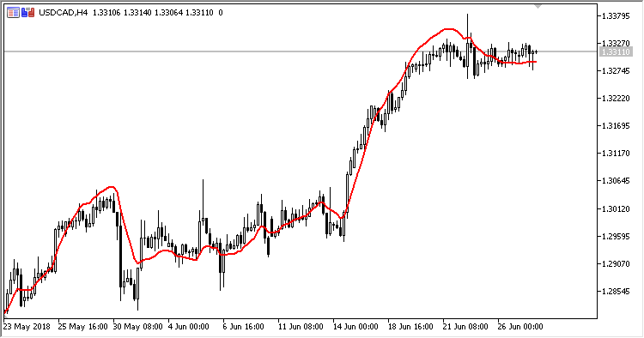The image size is (644, 338).
Task: Click the 21 Jun 08:00 time label
Action: click(x=465, y=327)
